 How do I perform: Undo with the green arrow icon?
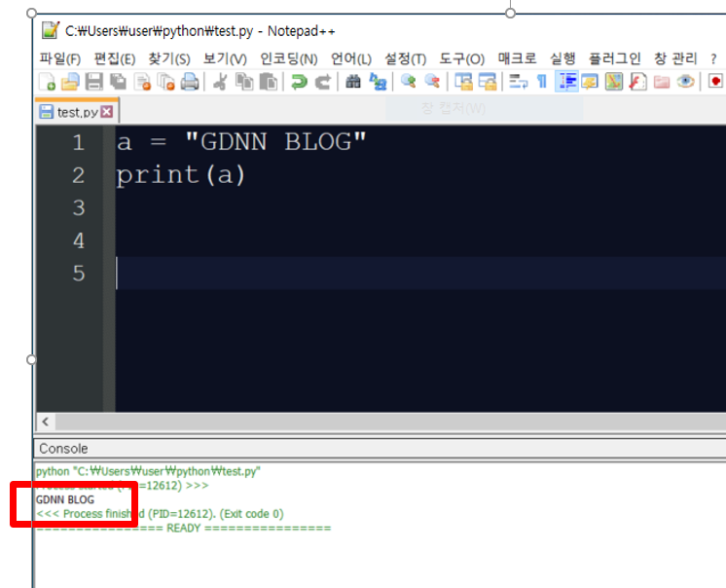click(x=299, y=82)
